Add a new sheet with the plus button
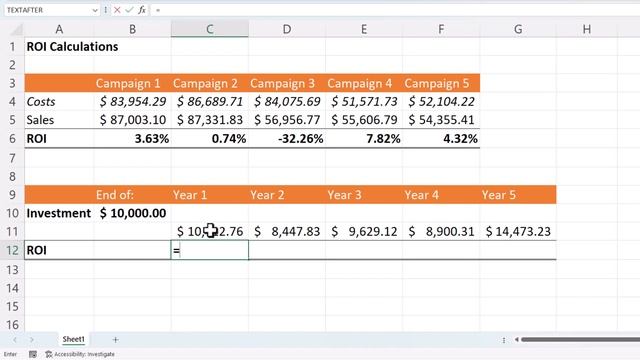Image resolution: width=640 pixels, height=360 pixels. click(116, 340)
